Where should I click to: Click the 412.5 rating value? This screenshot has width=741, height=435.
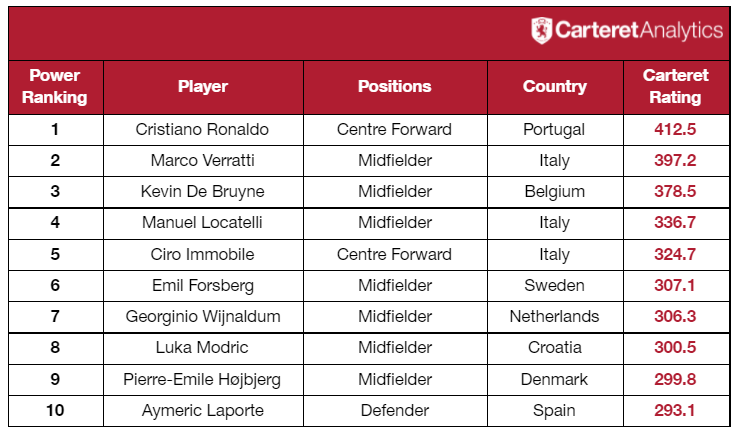coord(675,130)
